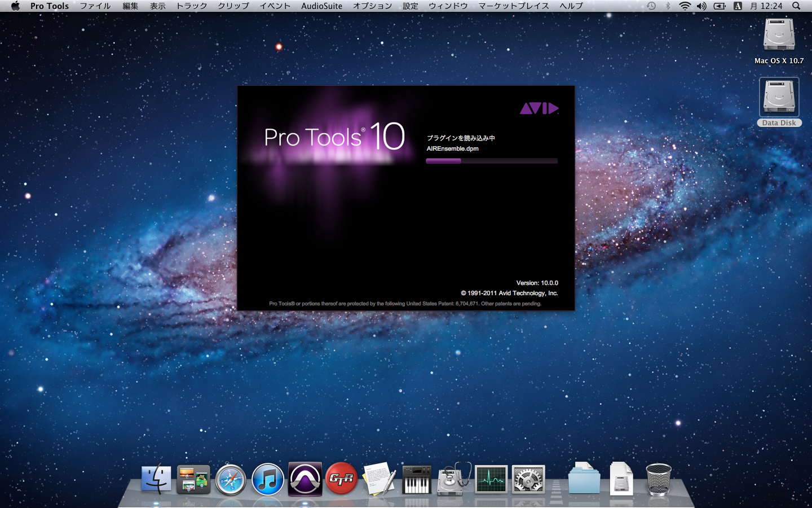Open TextEdit from the Dock
Viewport: 812px width, 508px height.
click(x=379, y=479)
